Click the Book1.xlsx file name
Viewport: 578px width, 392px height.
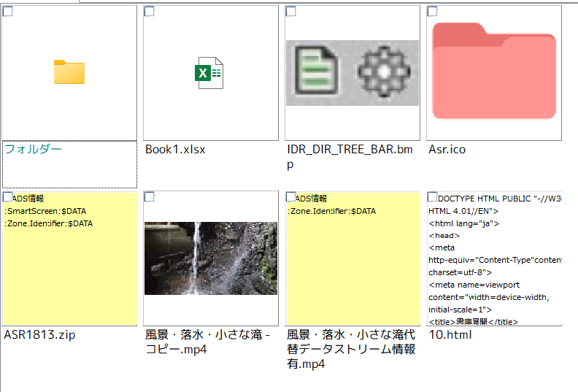click(x=175, y=150)
